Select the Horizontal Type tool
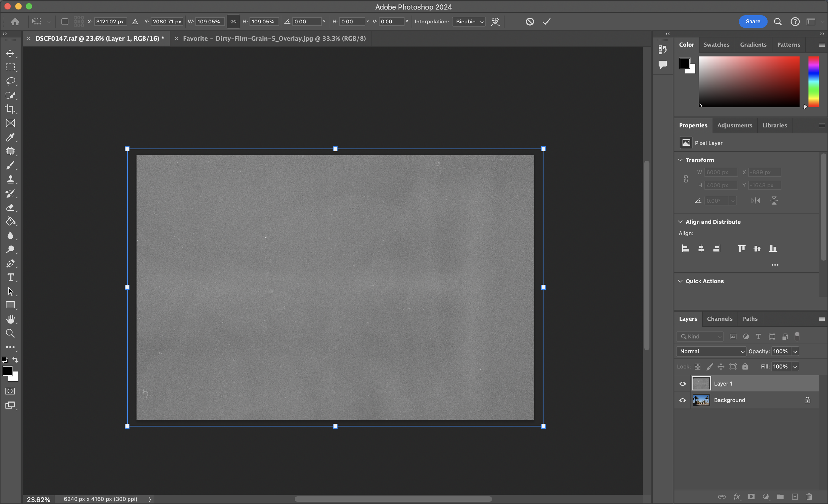Image resolution: width=828 pixels, height=504 pixels. [x=10, y=277]
